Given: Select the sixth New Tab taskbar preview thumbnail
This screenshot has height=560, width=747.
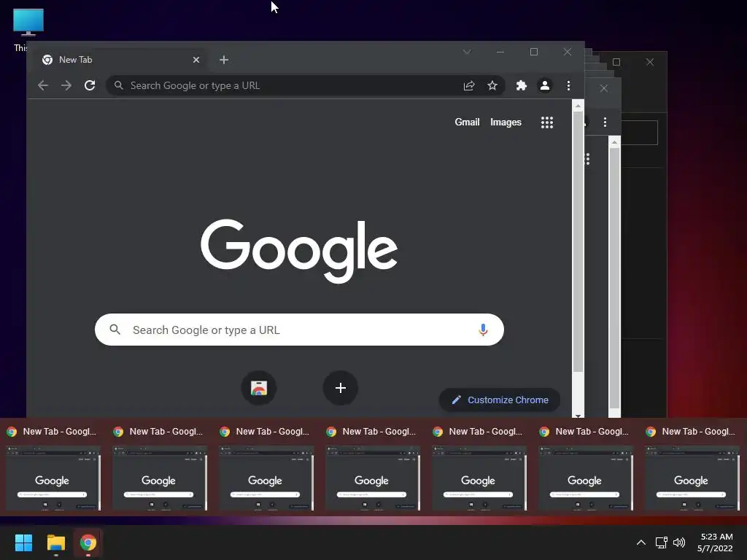Looking at the screenshot, I should [586, 478].
